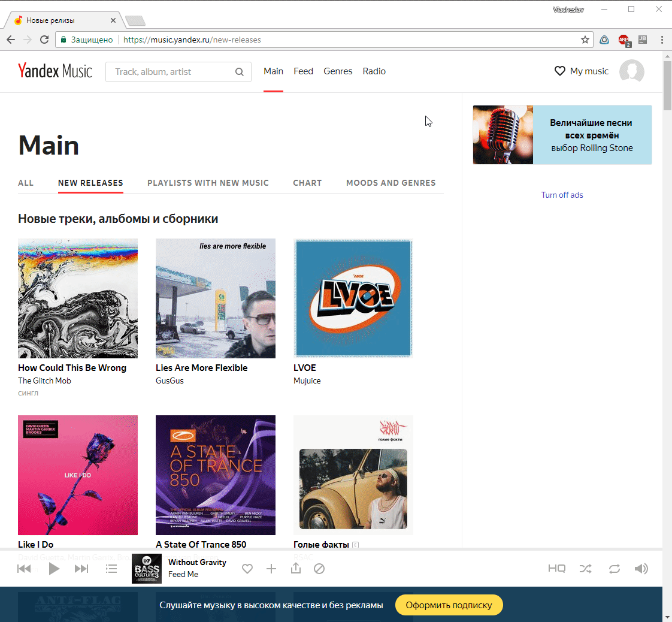Open GusGus artist link
The width and height of the screenshot is (672, 622).
(169, 381)
